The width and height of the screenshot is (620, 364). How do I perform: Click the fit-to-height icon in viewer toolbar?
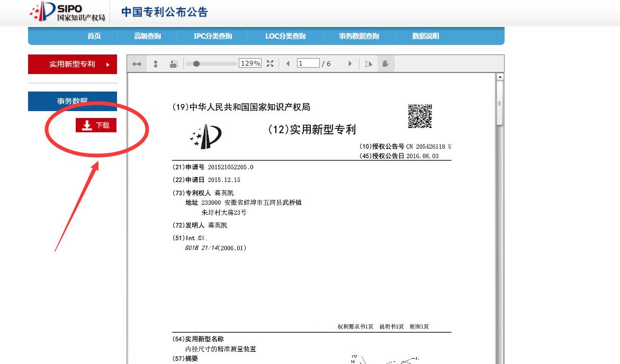pos(156,64)
